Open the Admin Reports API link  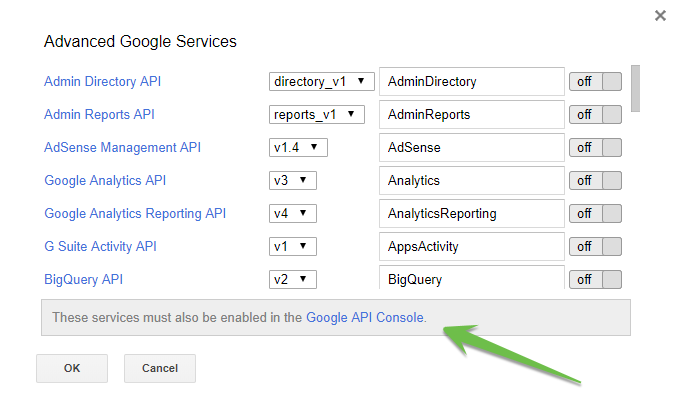coord(99,115)
